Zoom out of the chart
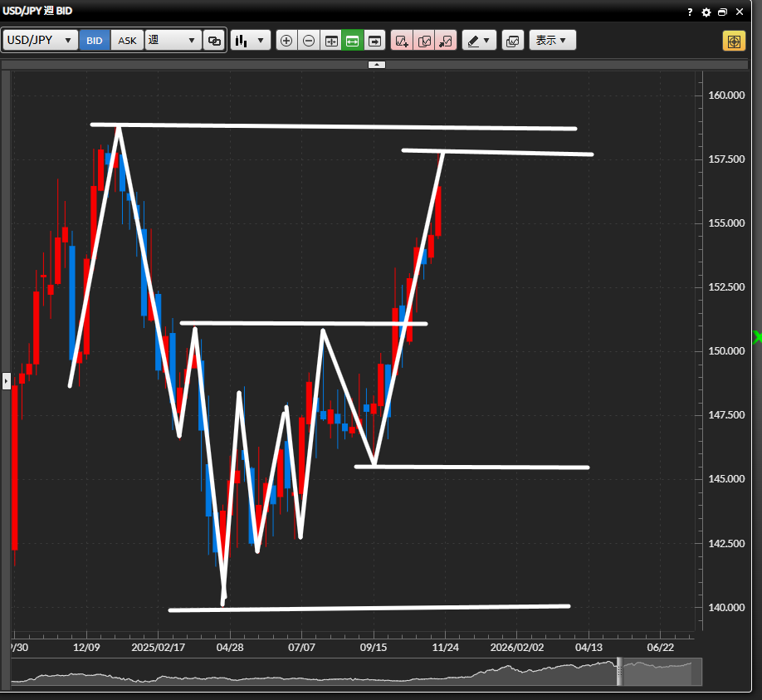 point(309,41)
